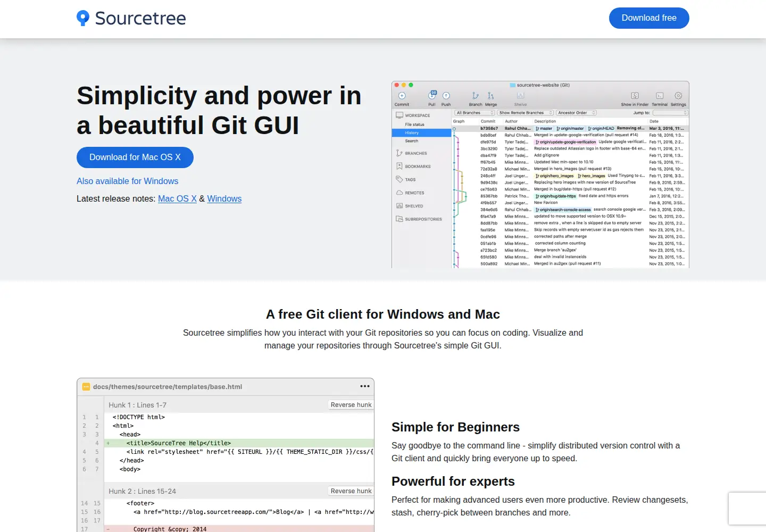Screen dimensions: 766x532
Task: Click the Workspace monitor icon in sidebar
Action: coord(399,115)
